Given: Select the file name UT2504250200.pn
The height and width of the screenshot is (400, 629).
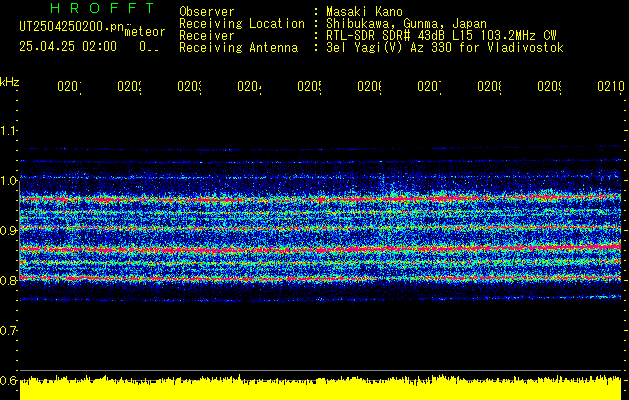Looking at the screenshot, I should pos(72,27).
